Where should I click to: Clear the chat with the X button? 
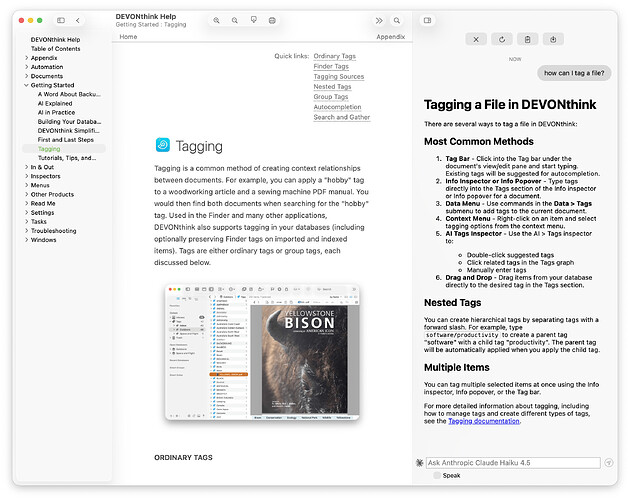coord(477,39)
